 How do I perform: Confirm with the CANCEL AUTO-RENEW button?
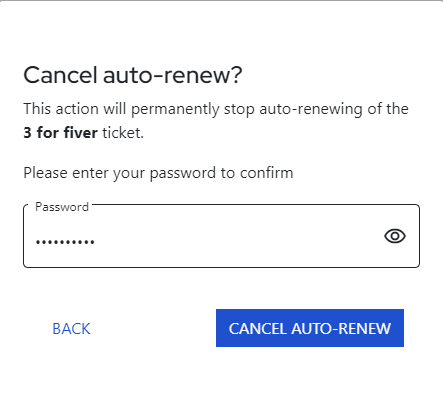click(x=310, y=328)
